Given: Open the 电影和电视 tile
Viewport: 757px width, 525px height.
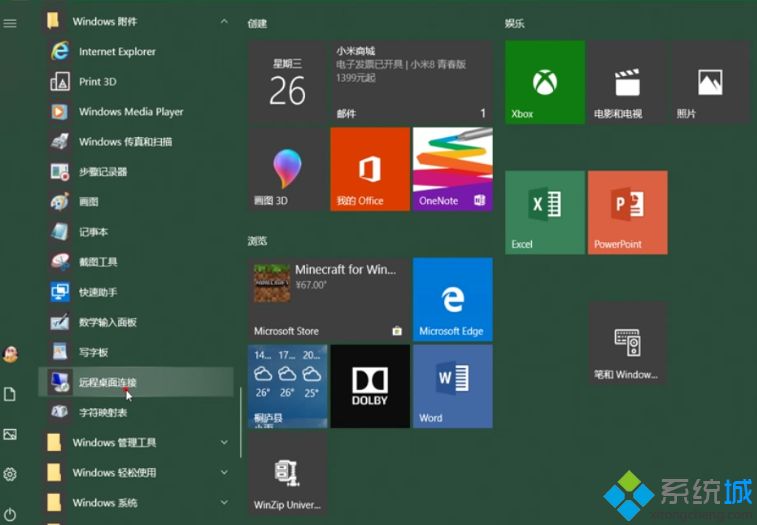Looking at the screenshot, I should point(628,82).
